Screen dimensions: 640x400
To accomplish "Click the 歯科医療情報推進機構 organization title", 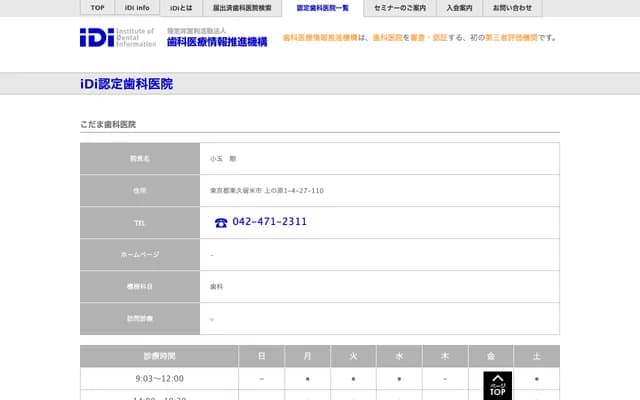I will tap(216, 42).
